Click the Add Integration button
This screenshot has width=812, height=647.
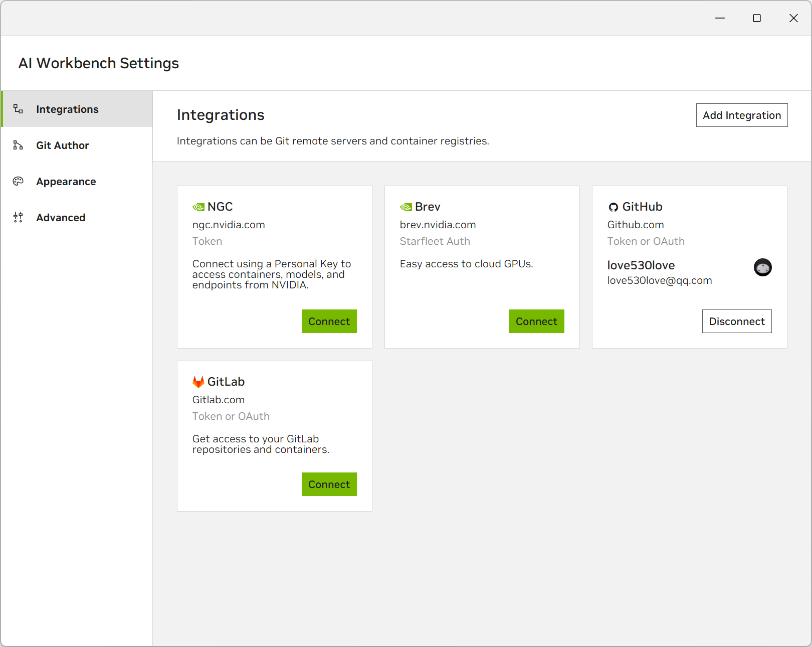pyautogui.click(x=742, y=115)
